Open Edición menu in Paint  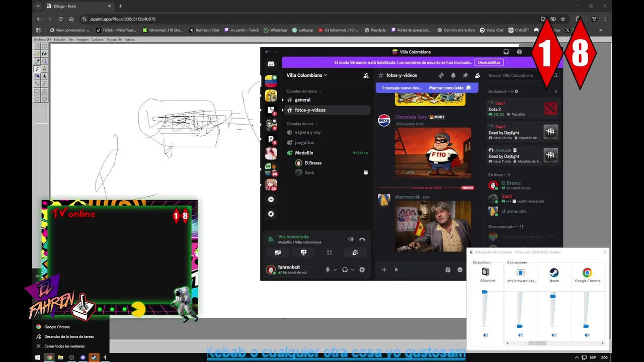tap(59, 40)
